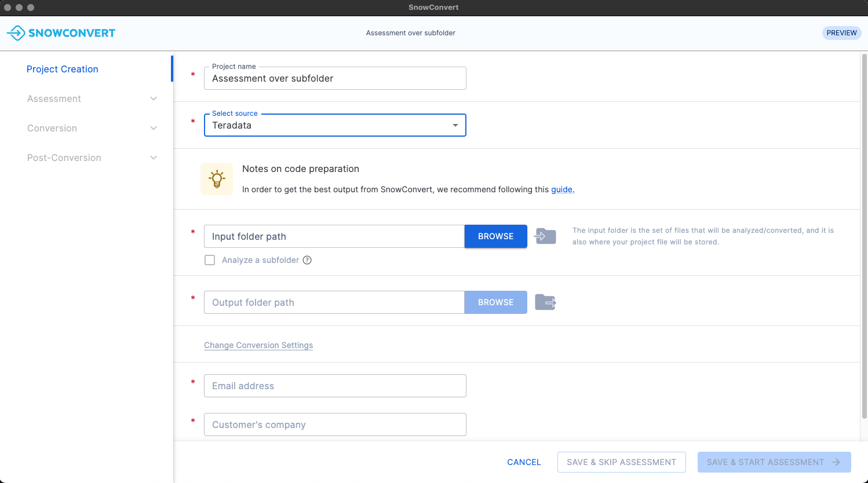The width and height of the screenshot is (868, 483).
Task: Click the lightbulb notes icon
Action: click(x=217, y=179)
